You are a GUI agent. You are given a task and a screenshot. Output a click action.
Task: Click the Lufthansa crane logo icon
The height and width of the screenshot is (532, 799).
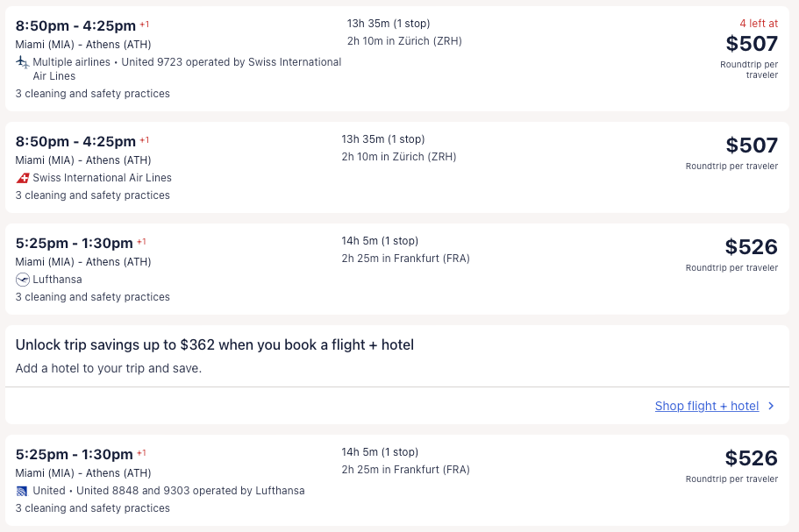tap(23, 280)
